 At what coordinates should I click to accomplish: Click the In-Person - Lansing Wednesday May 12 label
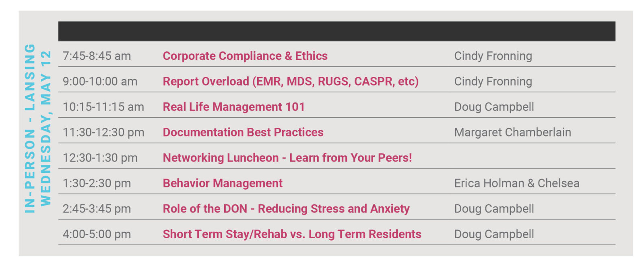pos(38,128)
